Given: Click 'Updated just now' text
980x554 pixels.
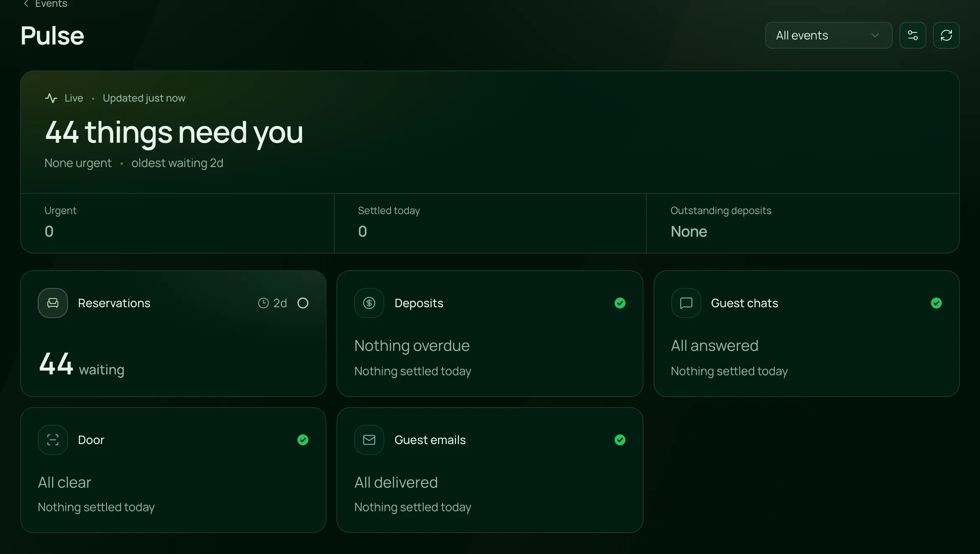Looking at the screenshot, I should coord(144,98).
